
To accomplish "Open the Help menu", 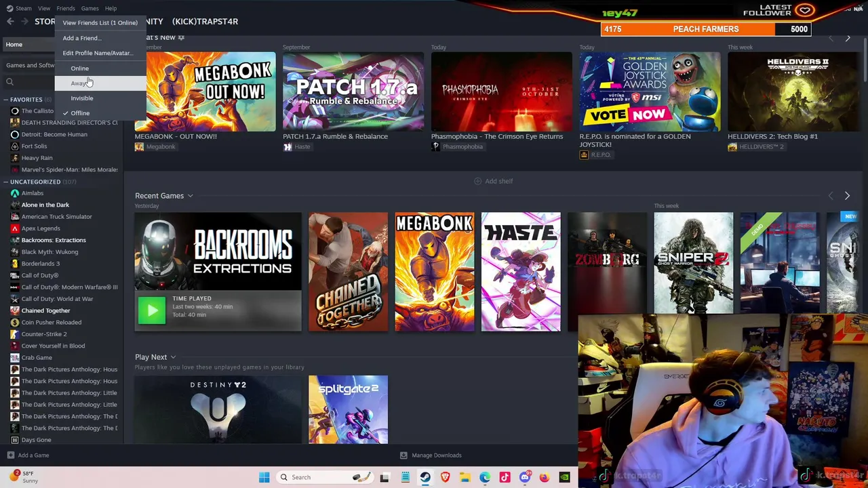I will [x=111, y=8].
